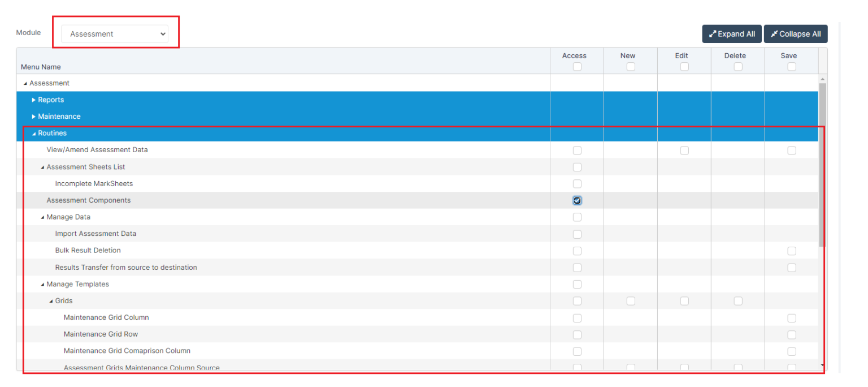Uncheck Access for Assessment Components
The image size is (868, 387).
click(x=576, y=200)
